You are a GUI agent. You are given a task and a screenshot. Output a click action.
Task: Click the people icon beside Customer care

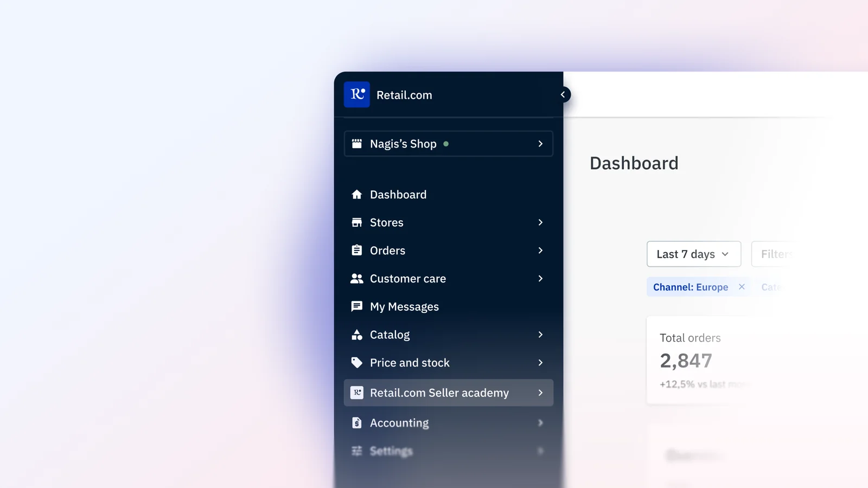pyautogui.click(x=357, y=278)
